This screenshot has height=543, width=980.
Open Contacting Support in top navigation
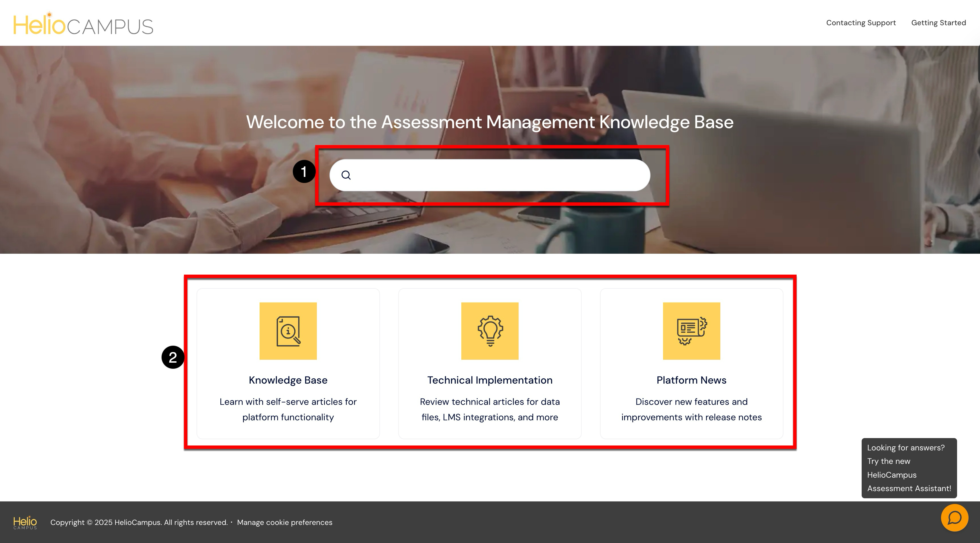tap(861, 23)
